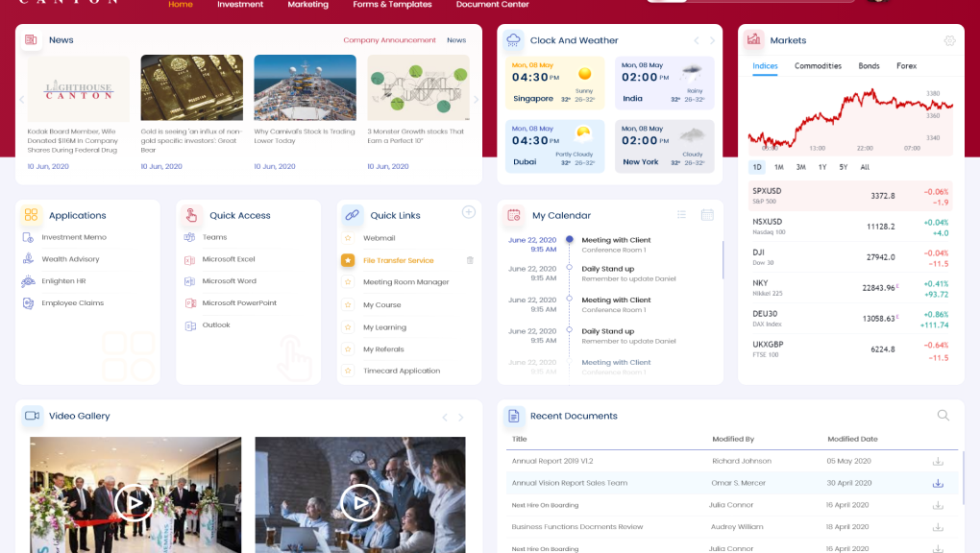This screenshot has width=980, height=553.
Task: Show previous Clock And Weather cities
Action: tap(697, 40)
